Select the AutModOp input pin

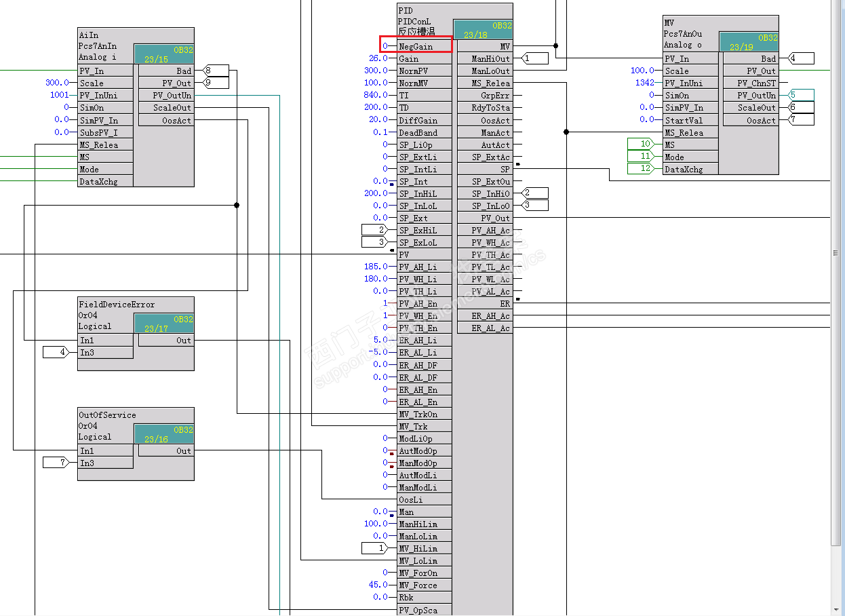(424, 450)
